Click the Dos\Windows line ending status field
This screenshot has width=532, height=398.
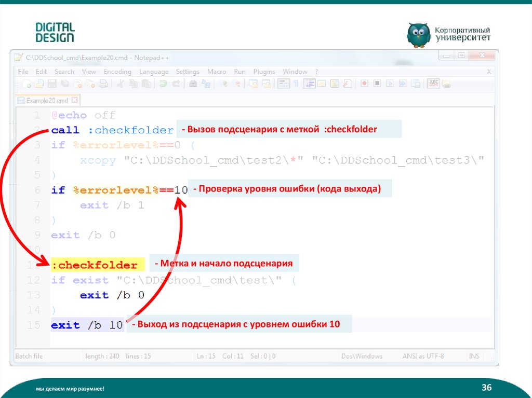[x=362, y=356]
